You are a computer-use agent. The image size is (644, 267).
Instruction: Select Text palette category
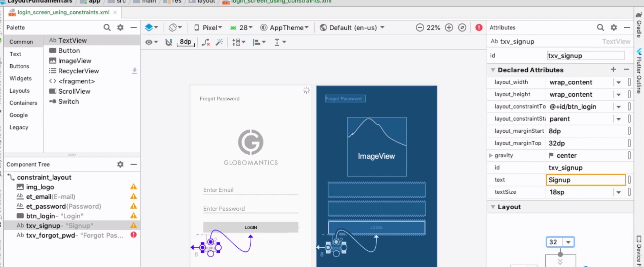[15, 54]
